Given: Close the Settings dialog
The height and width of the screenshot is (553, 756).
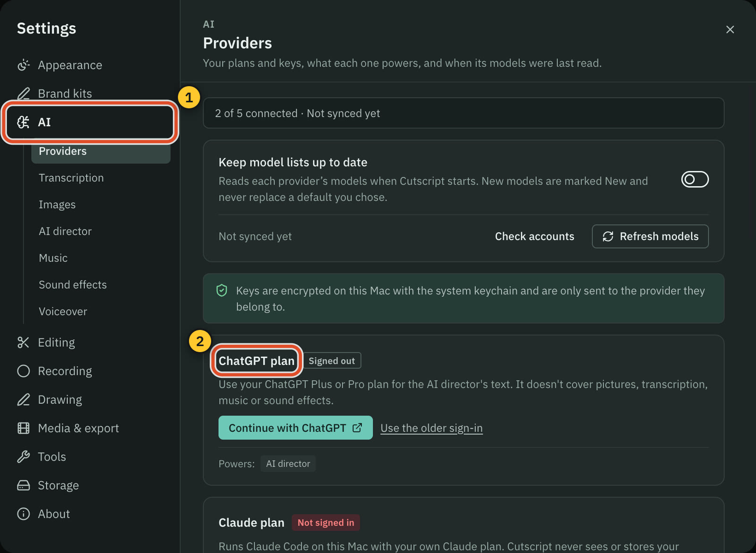Looking at the screenshot, I should 730,29.
